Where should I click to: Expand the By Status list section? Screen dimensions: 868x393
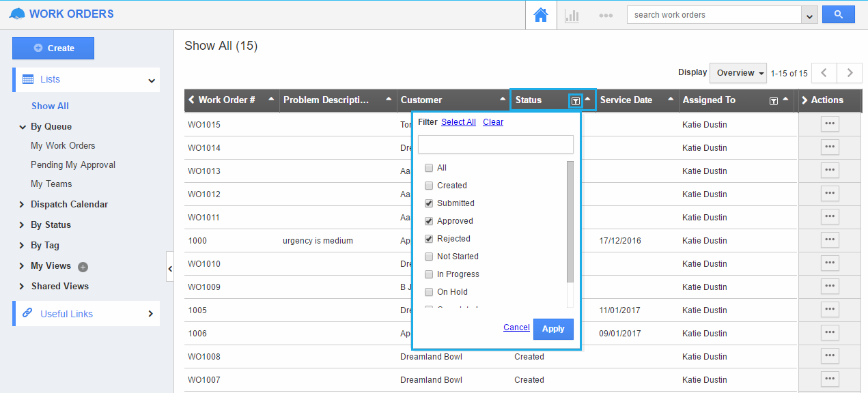point(50,224)
